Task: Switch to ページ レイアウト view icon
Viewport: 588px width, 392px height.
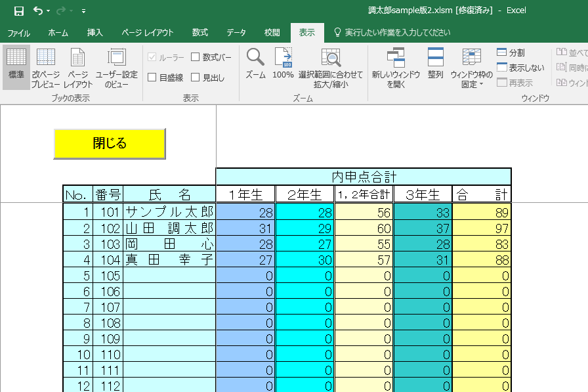Action: 78,68
